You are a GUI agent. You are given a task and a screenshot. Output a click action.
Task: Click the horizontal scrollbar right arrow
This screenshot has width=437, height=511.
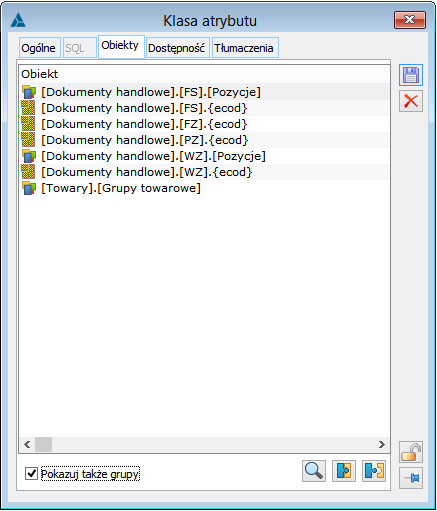[382, 444]
